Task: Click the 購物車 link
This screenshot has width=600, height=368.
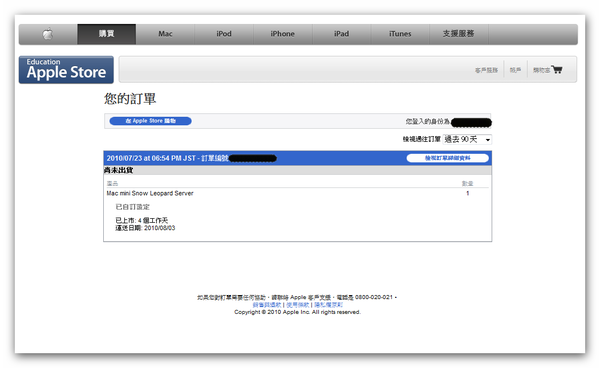Action: point(541,70)
